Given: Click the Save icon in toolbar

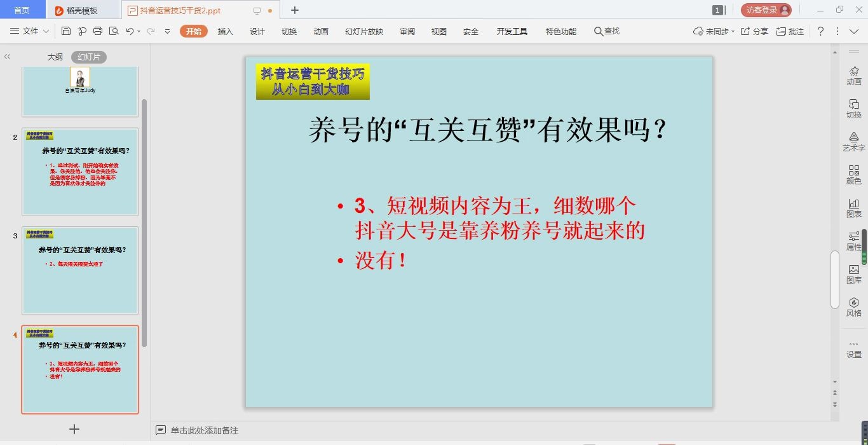Looking at the screenshot, I should (x=66, y=31).
